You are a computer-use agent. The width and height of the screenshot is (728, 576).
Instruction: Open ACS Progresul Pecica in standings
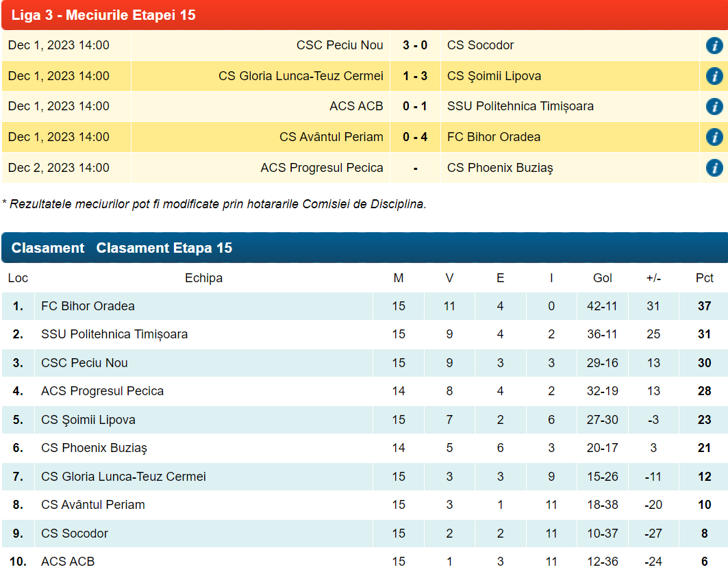click(x=102, y=391)
